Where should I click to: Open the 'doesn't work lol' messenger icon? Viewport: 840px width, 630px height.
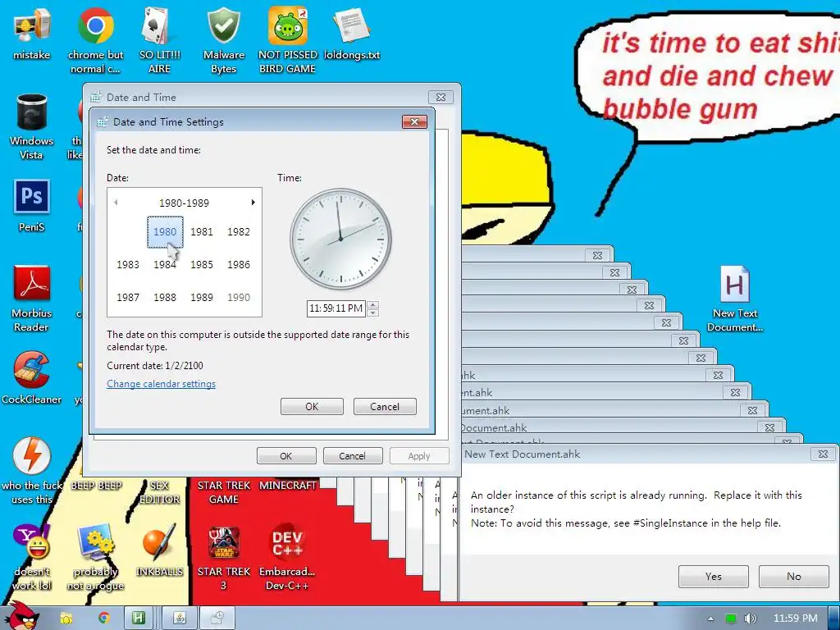32,557
